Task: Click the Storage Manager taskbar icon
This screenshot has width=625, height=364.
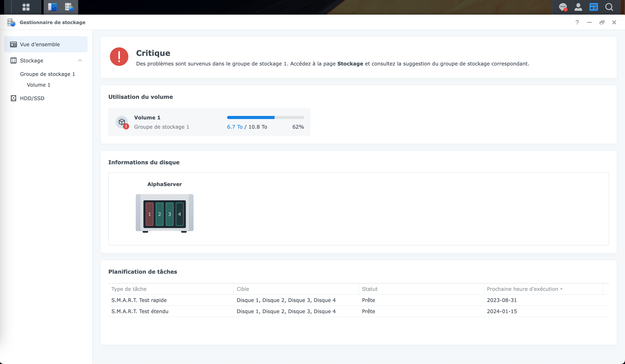Action: [69, 7]
